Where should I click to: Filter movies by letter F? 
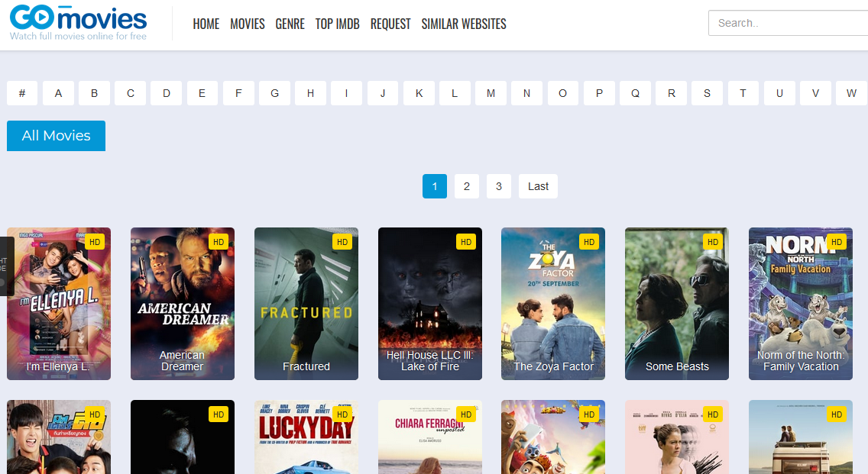pyautogui.click(x=238, y=93)
